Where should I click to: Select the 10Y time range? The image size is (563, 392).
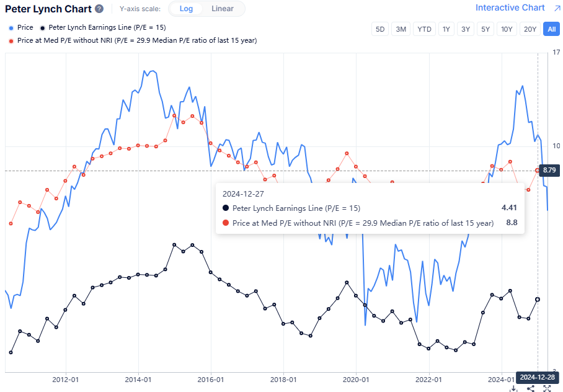click(x=507, y=29)
